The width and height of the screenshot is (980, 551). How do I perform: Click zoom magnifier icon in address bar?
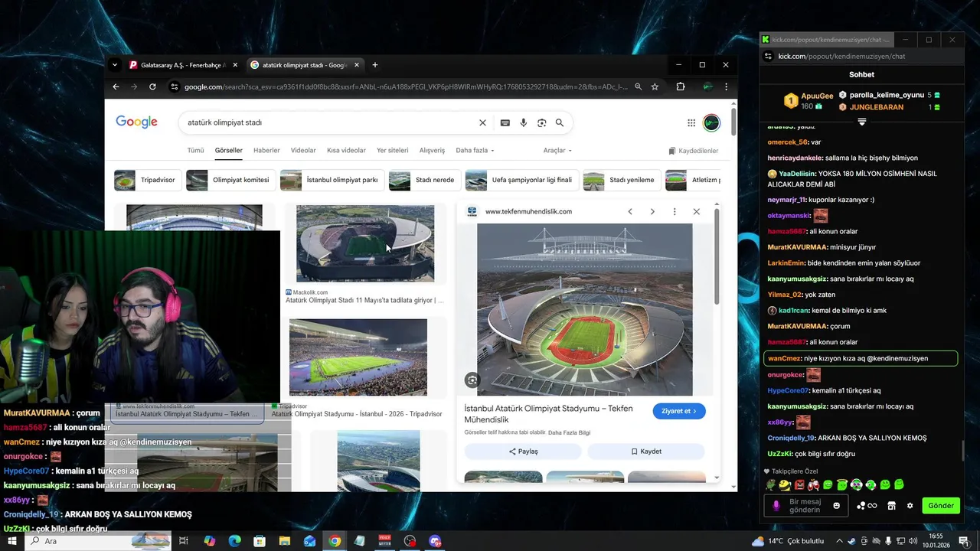638,86
